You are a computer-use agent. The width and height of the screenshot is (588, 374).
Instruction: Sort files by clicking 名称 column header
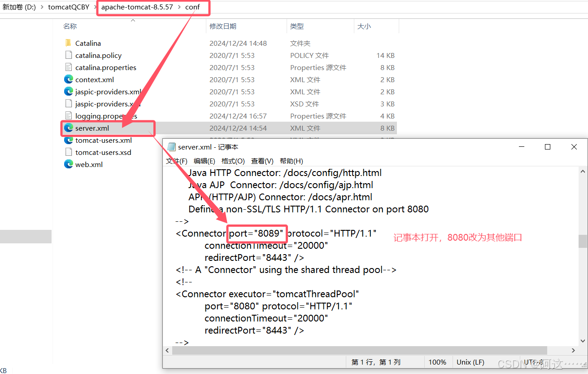(x=70, y=26)
